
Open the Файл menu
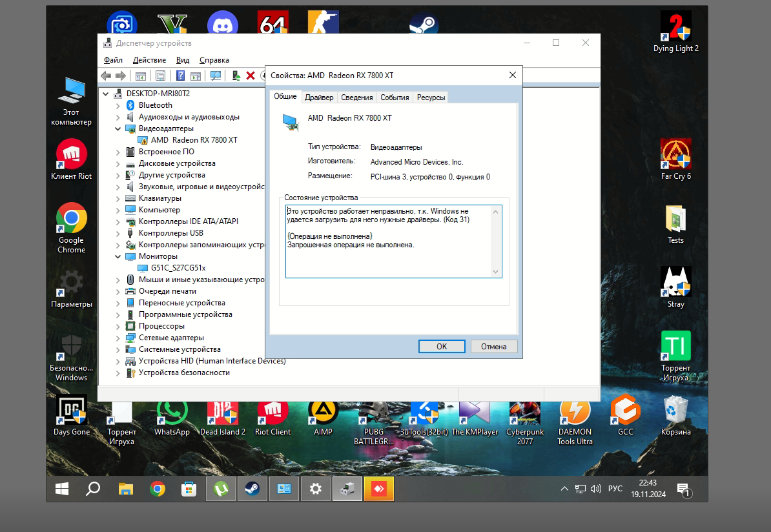[x=113, y=60]
